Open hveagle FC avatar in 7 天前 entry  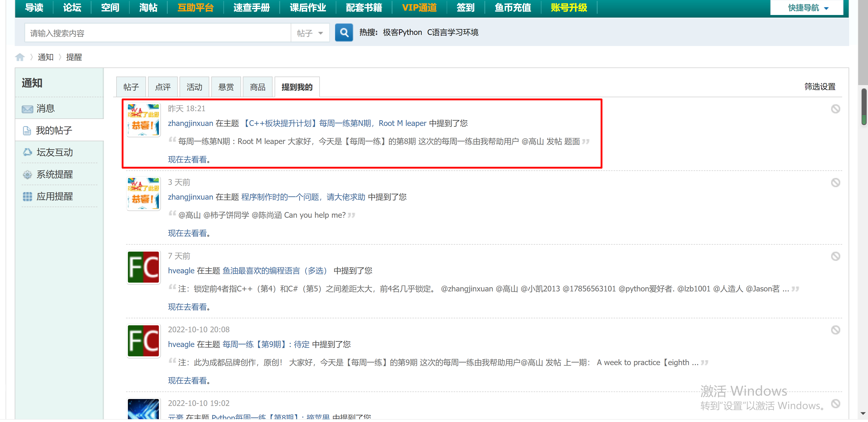144,267
